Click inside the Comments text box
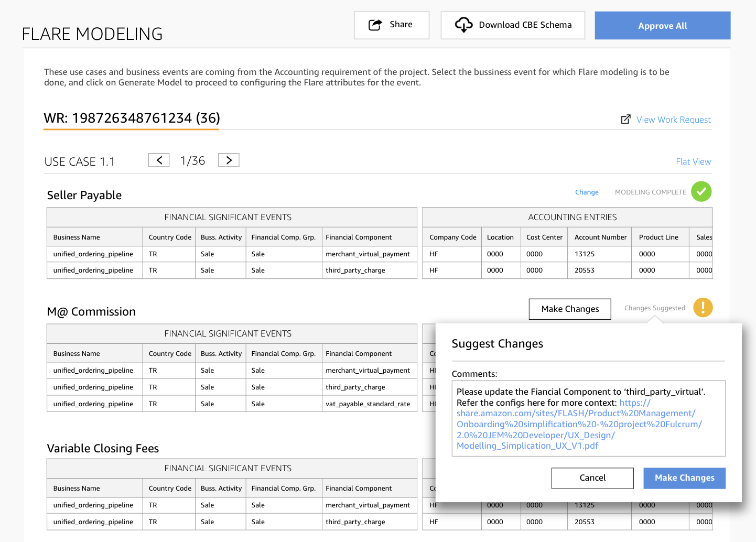The height and width of the screenshot is (542, 756). coord(588,418)
